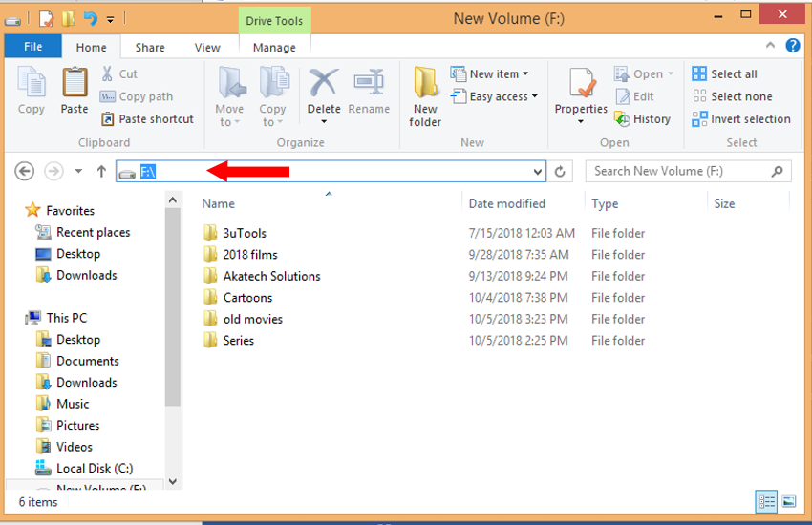Click the Rename icon

(x=369, y=82)
